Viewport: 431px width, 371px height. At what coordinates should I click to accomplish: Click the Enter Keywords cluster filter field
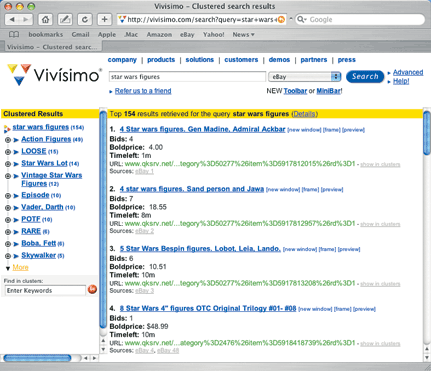coord(45,290)
